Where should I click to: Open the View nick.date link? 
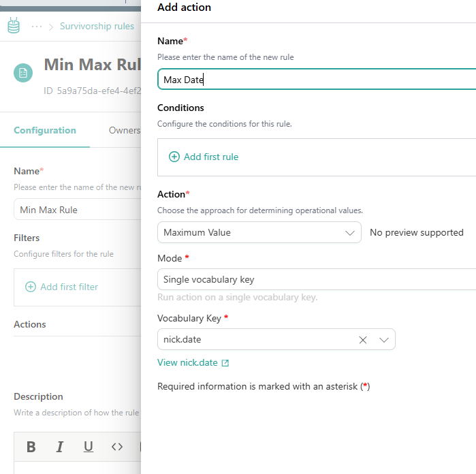coord(187,362)
